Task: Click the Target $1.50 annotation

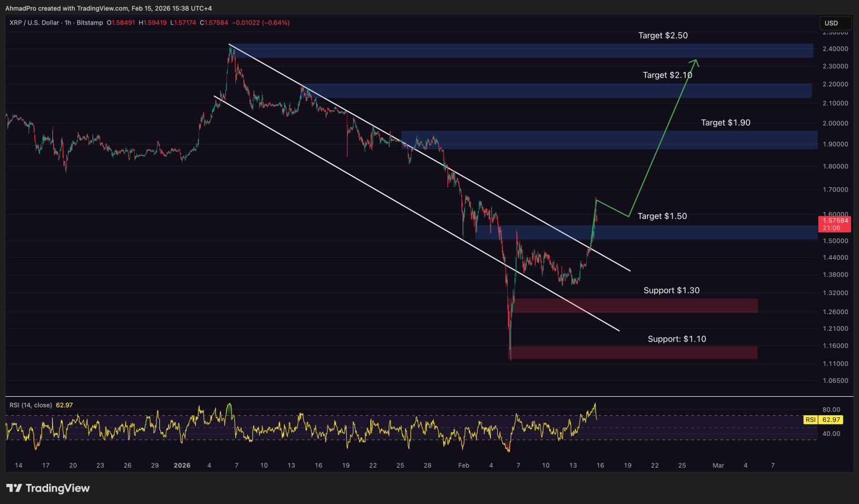Action: [x=662, y=216]
